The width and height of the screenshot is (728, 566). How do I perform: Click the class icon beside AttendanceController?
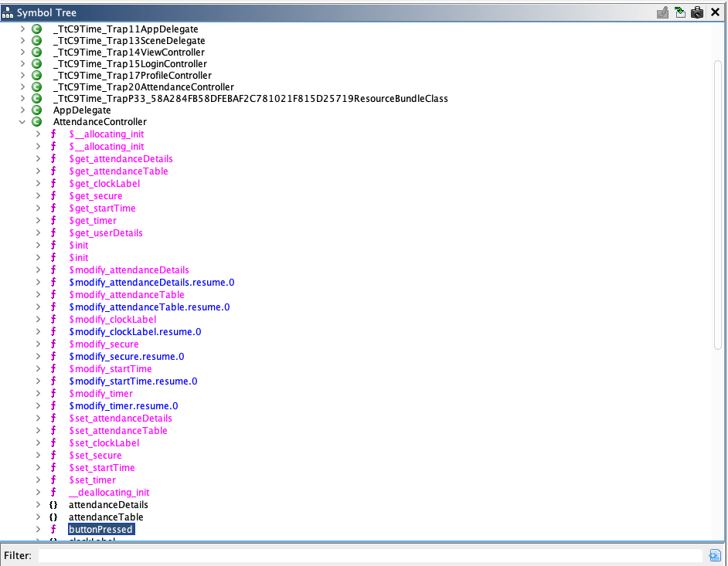pos(36,122)
